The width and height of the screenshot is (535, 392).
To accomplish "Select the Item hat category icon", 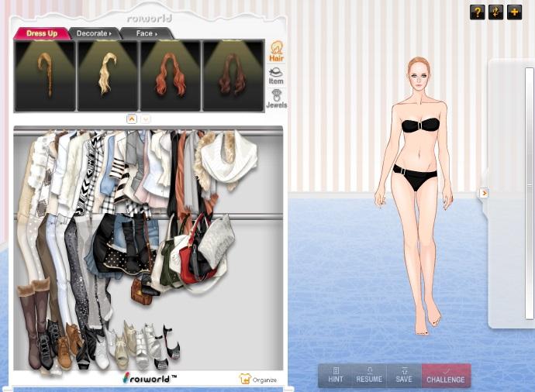I will click(x=276, y=76).
